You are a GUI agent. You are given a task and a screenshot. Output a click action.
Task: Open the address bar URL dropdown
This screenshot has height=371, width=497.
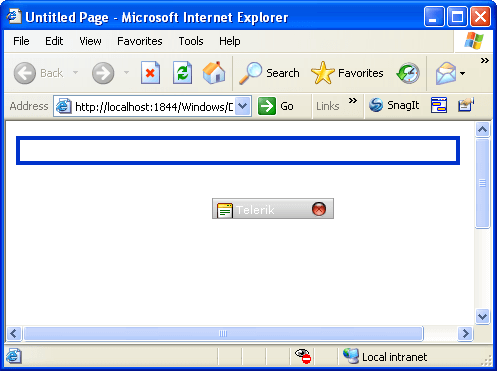coord(243,106)
